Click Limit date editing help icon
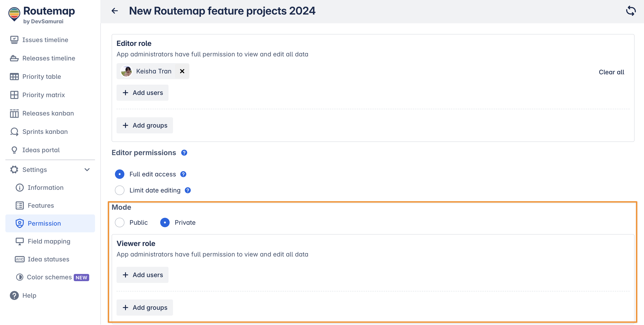The height and width of the screenshot is (325, 644). tap(188, 190)
